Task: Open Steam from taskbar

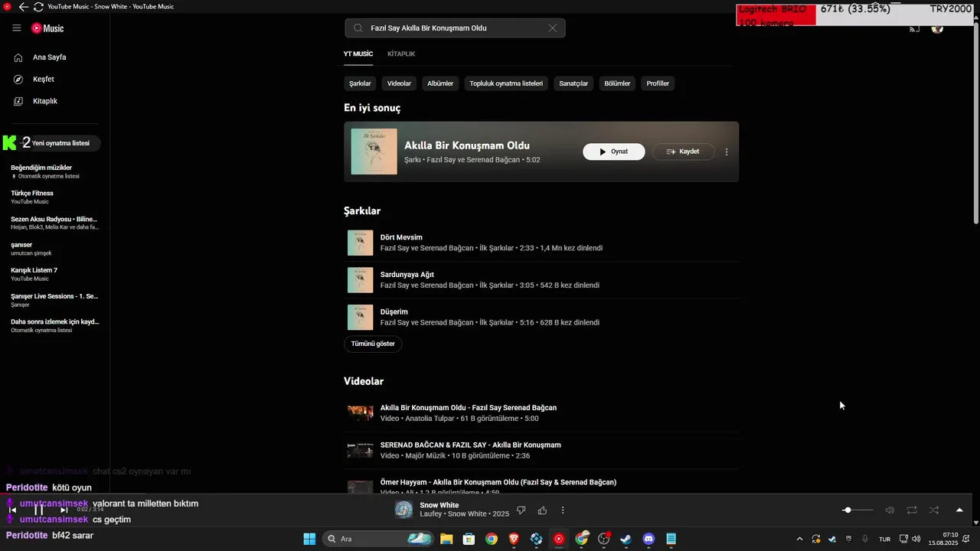Action: point(626,539)
